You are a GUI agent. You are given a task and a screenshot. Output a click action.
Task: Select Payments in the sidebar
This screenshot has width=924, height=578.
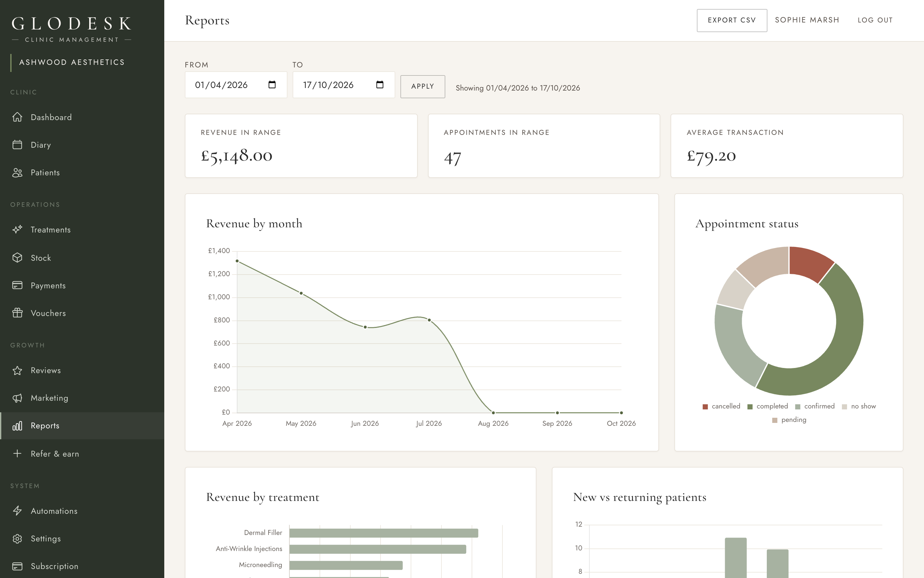[x=82, y=285]
